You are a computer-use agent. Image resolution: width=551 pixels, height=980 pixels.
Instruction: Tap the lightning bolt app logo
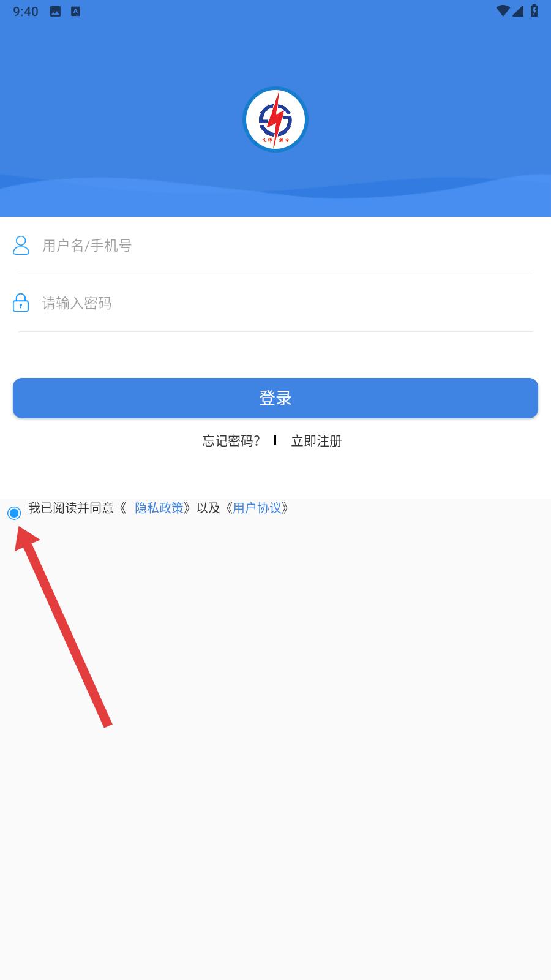click(275, 119)
